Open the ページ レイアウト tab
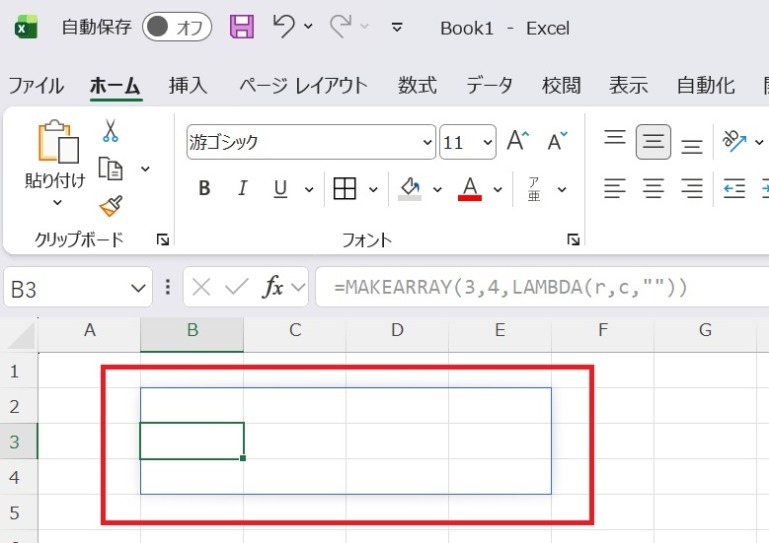Screen dimensions: 769x543 click(x=303, y=85)
